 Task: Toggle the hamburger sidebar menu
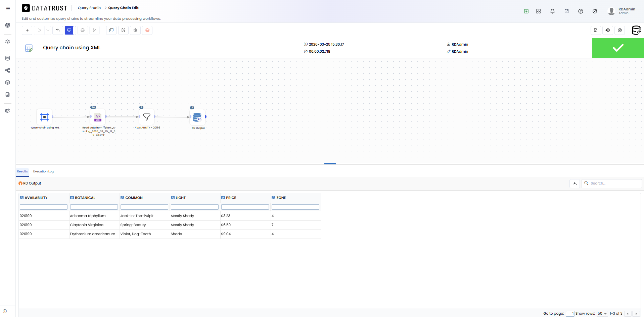8,8
